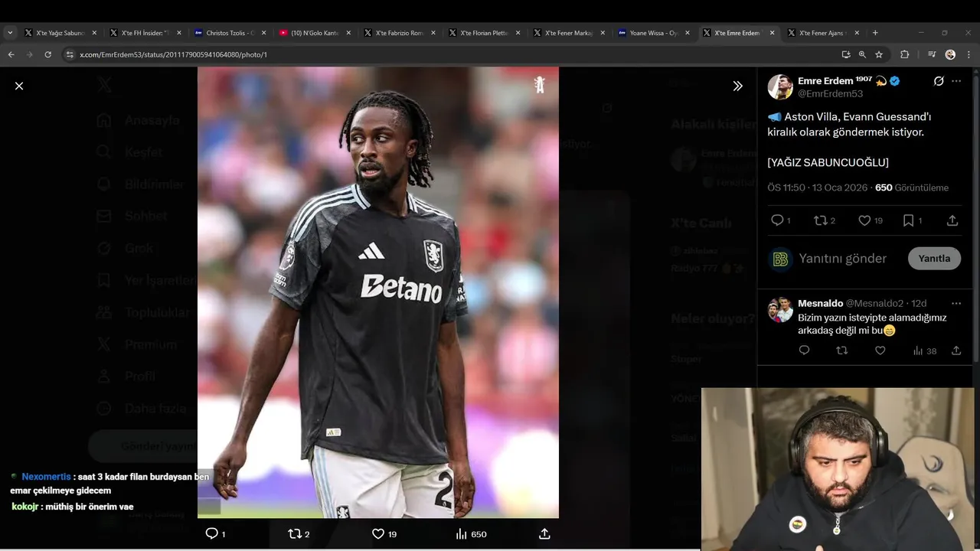Image resolution: width=980 pixels, height=551 pixels.
Task: Open the media/cast icon in the toolbar
Action: click(932, 54)
